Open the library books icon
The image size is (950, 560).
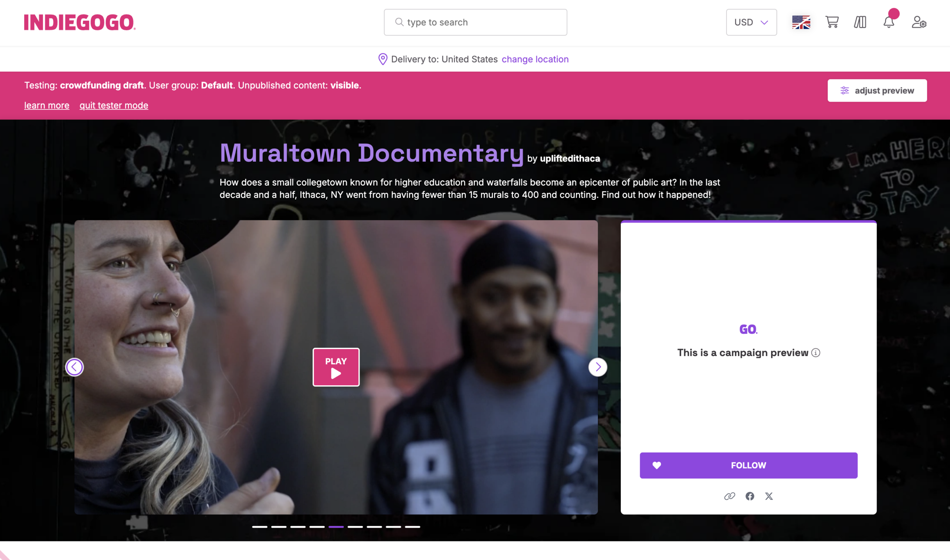[860, 22]
